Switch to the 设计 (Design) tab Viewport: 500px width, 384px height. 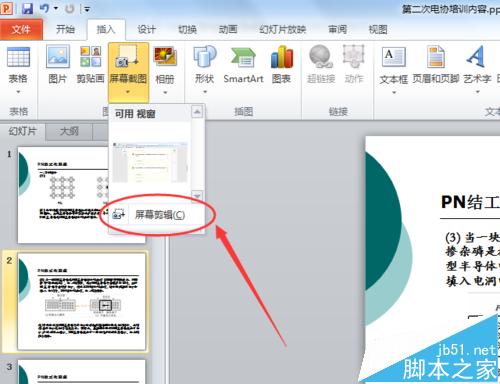pos(147,29)
